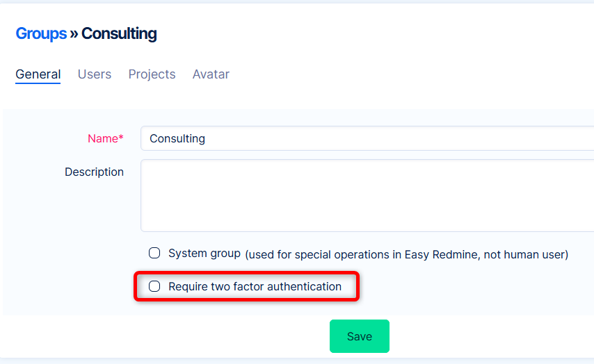The image size is (594, 364).
Task: Go to the Projects tab
Action: pos(152,74)
